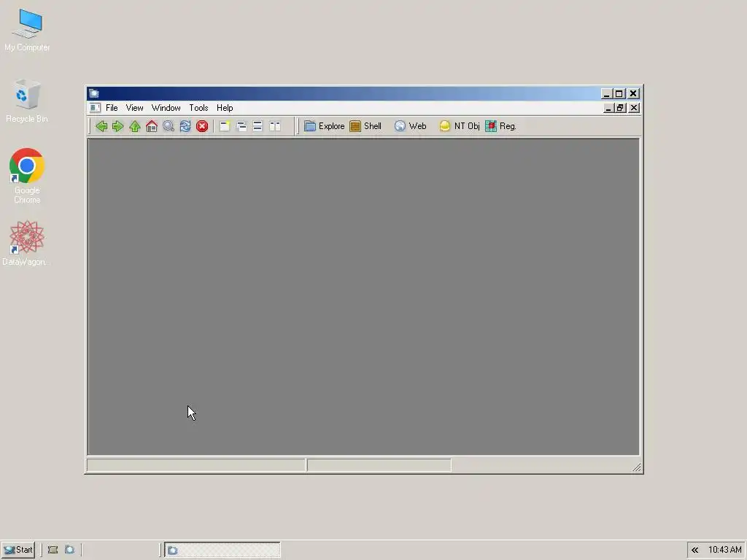Click the window resize grip corner
The width and height of the screenshot is (747, 560).
[x=637, y=467]
